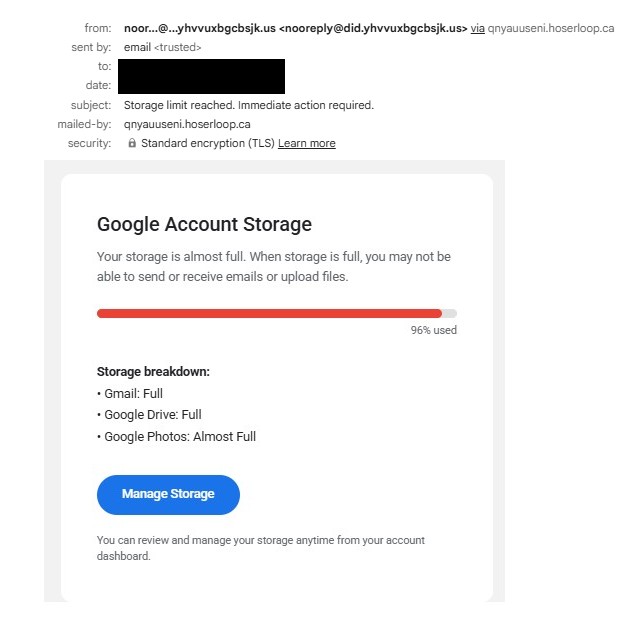Click the red storage usage bar
The height and width of the screenshot is (630, 627).
click(x=268, y=313)
